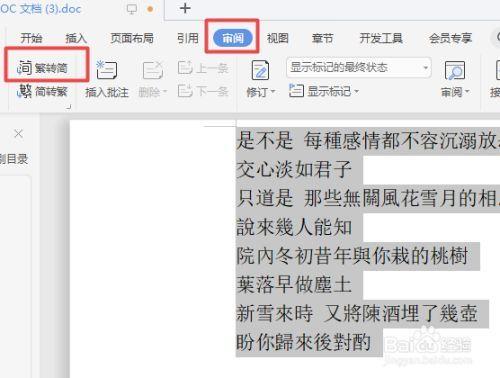Click the 审阅 pane magnifier icon
This screenshot has height=378, width=500.
point(455,70)
